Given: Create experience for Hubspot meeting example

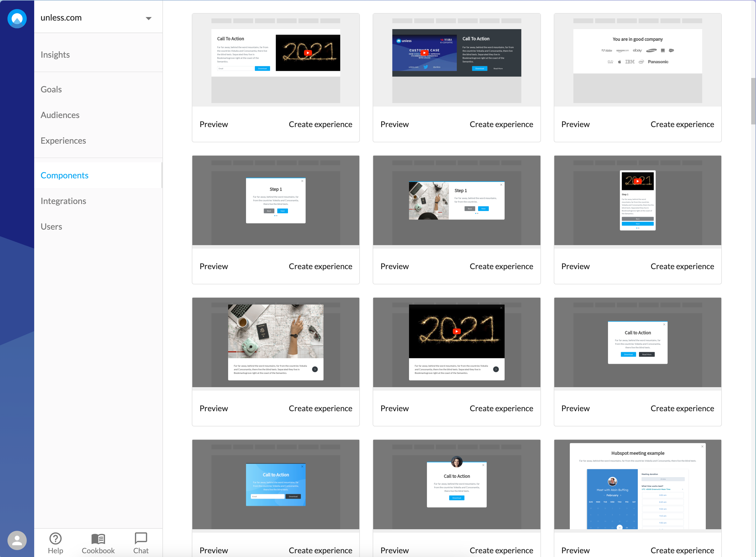Looking at the screenshot, I should click(682, 550).
